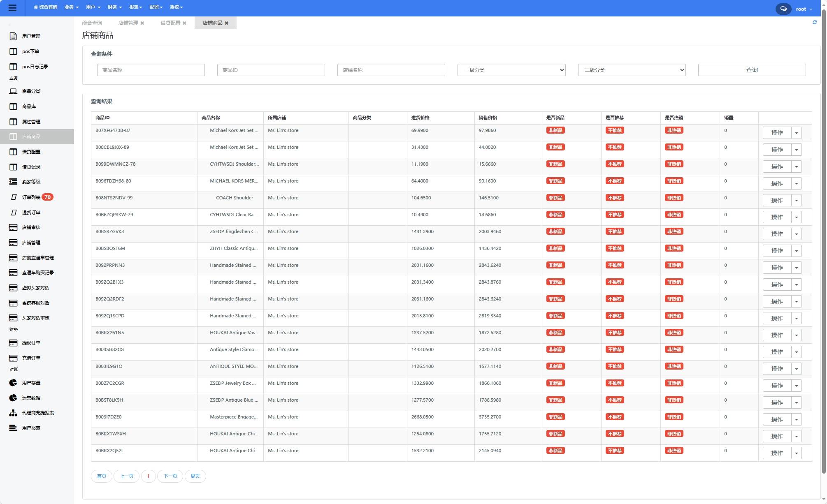Image resolution: width=827 pixels, height=504 pixels.
Task: Open the 业务 top menu
Action: pos(71,7)
